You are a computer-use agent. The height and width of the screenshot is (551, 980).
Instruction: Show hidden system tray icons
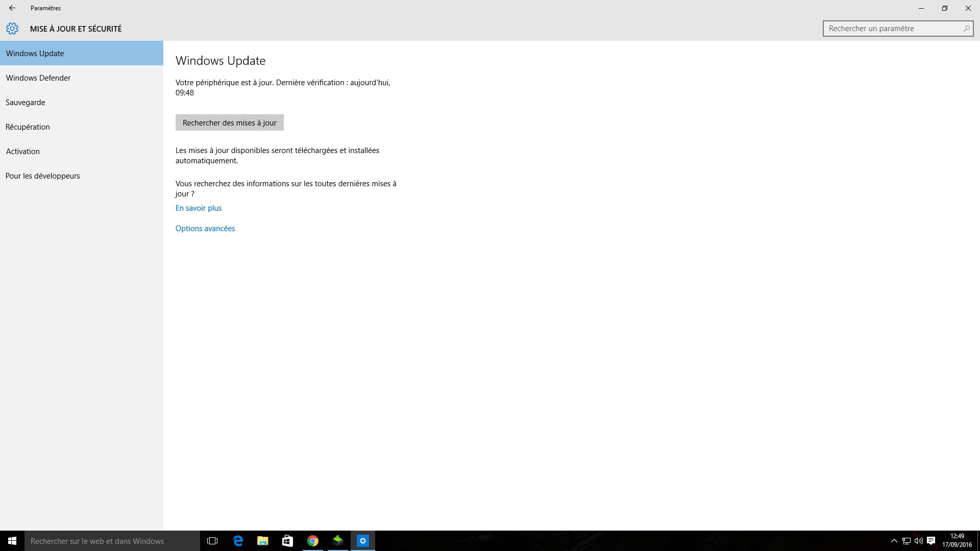894,541
